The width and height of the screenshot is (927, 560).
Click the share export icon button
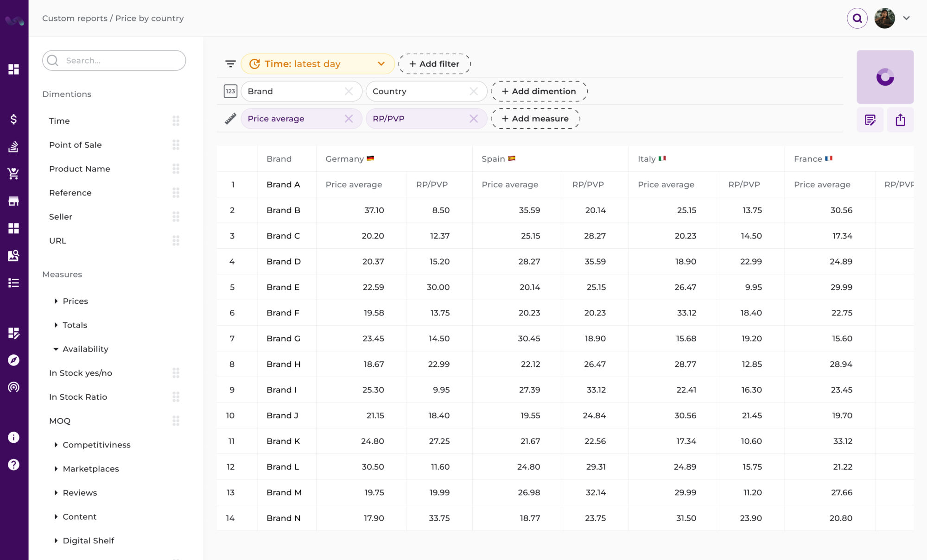(900, 120)
